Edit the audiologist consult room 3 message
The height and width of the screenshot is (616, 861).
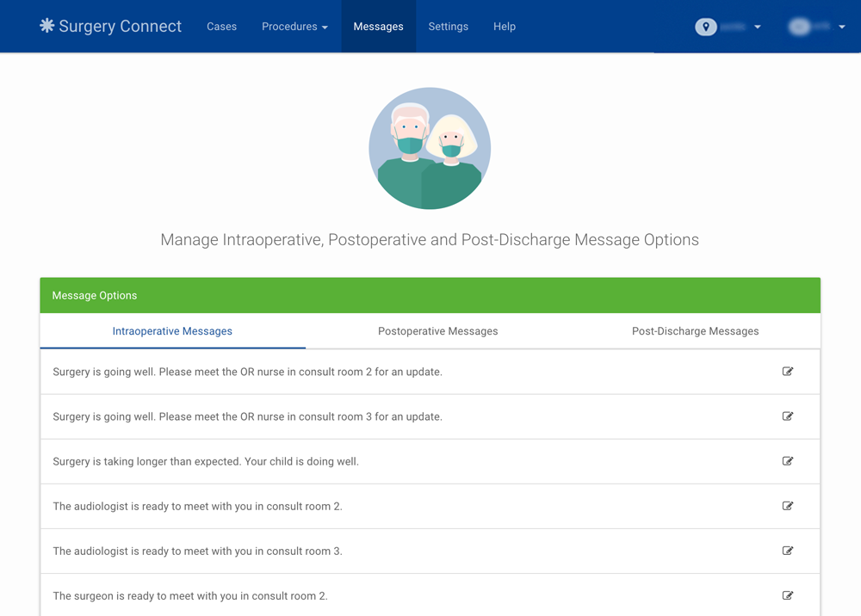787,550
